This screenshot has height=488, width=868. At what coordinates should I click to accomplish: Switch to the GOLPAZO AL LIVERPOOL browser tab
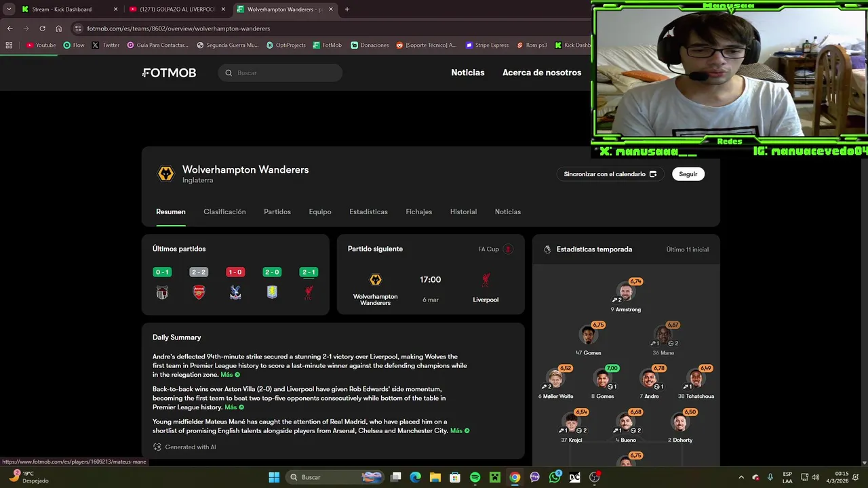coord(177,9)
